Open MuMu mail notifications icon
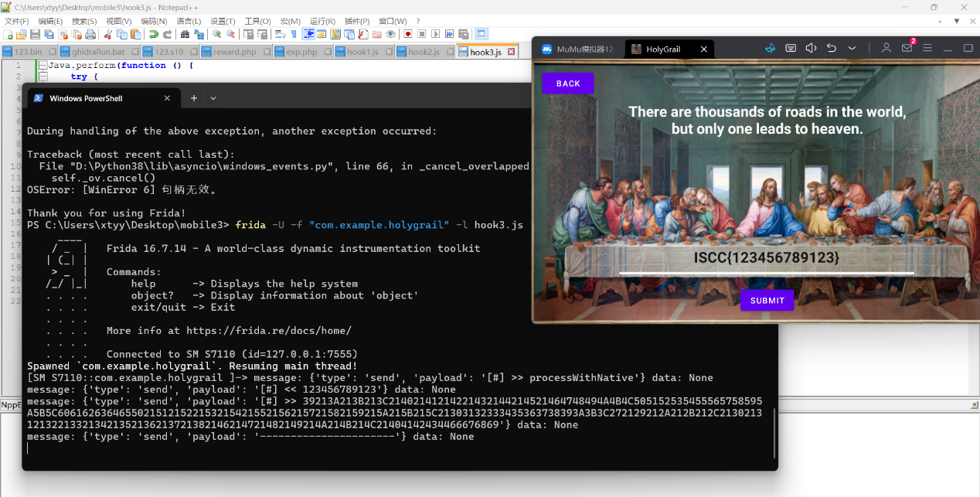980x497 pixels. pyautogui.click(x=907, y=48)
